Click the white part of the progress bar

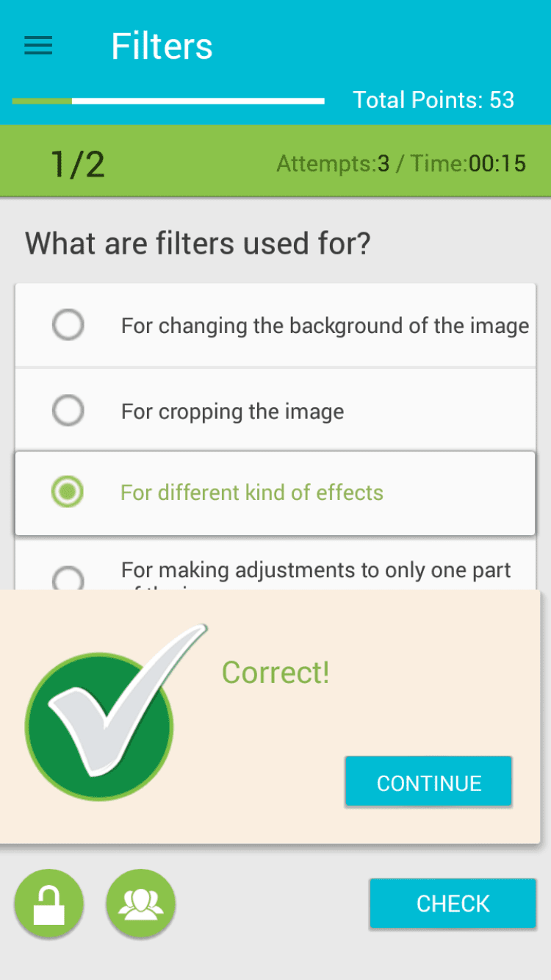[198, 101]
